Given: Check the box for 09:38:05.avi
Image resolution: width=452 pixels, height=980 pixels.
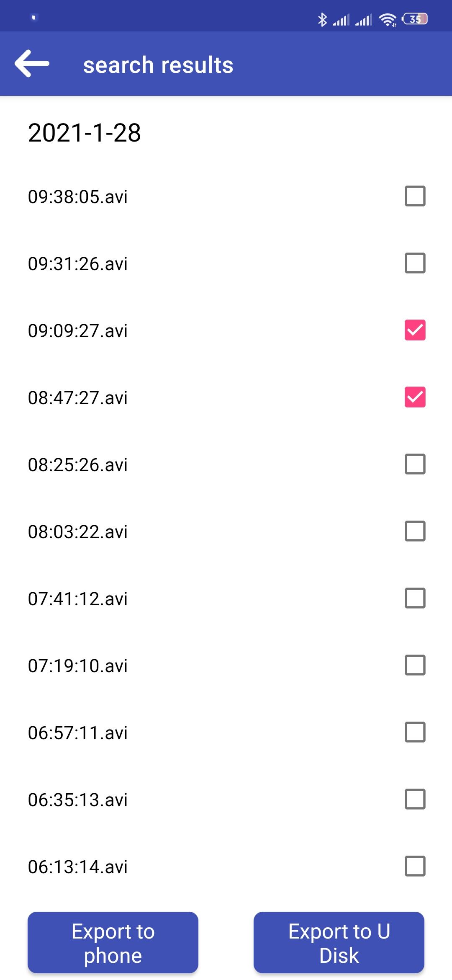Looking at the screenshot, I should pyautogui.click(x=415, y=196).
